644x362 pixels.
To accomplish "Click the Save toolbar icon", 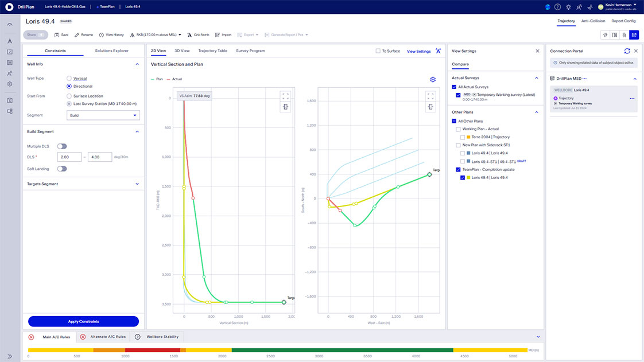I will 57,35.
